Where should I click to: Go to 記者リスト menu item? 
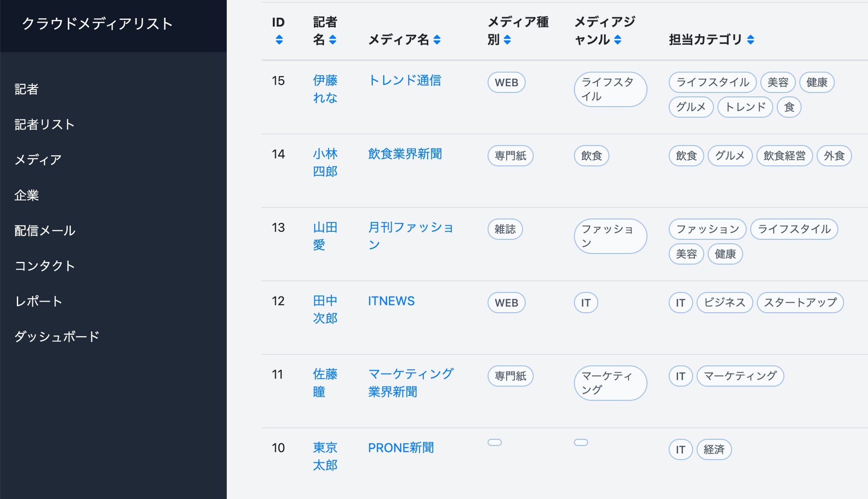[x=45, y=125]
